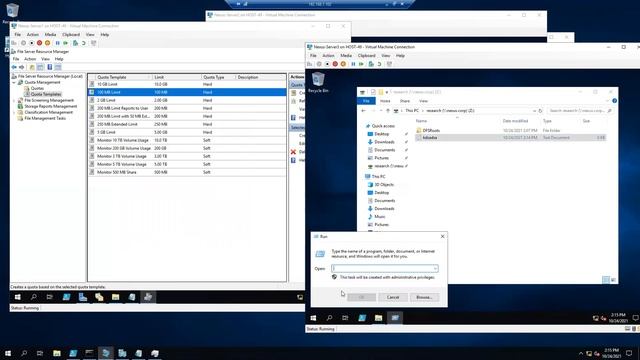The height and width of the screenshot is (360, 640).
Task: Close the Run dialog with the X
Action: (442, 236)
